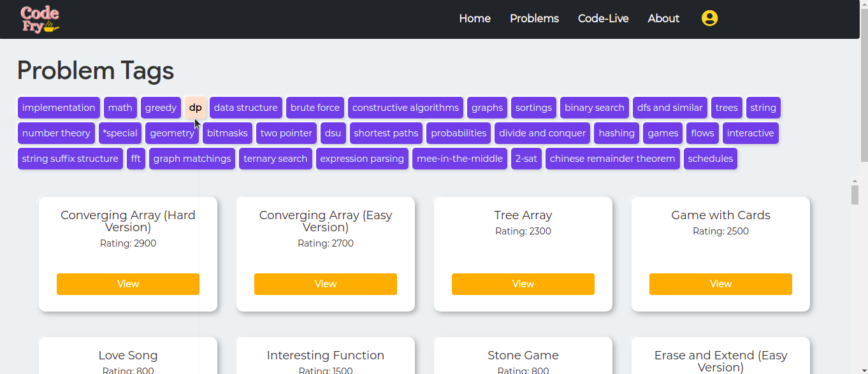Image resolution: width=868 pixels, height=374 pixels.
Task: Pick the interactive tag
Action: tap(751, 133)
